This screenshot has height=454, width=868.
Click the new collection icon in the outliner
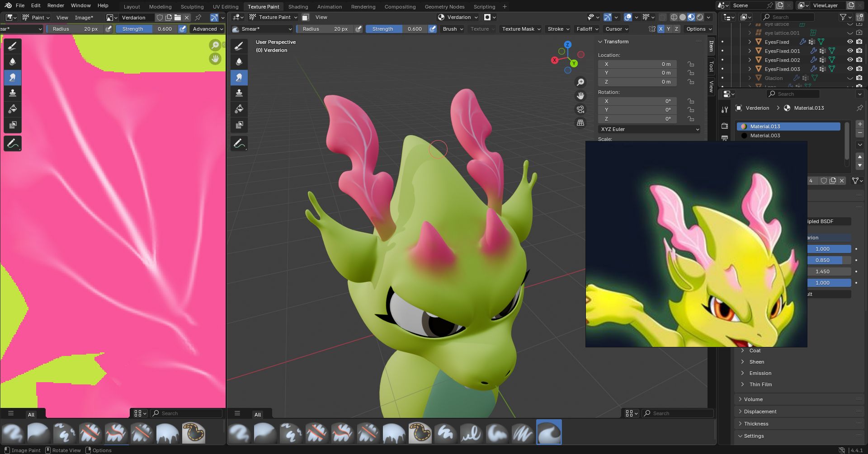click(860, 17)
